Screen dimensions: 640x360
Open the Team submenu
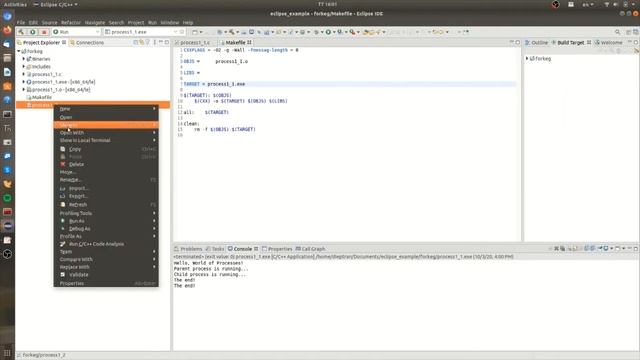[106, 251]
